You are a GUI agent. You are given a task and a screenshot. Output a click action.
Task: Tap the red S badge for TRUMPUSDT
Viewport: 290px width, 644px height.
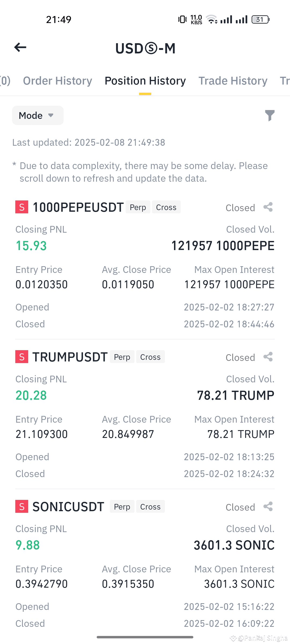(22, 357)
